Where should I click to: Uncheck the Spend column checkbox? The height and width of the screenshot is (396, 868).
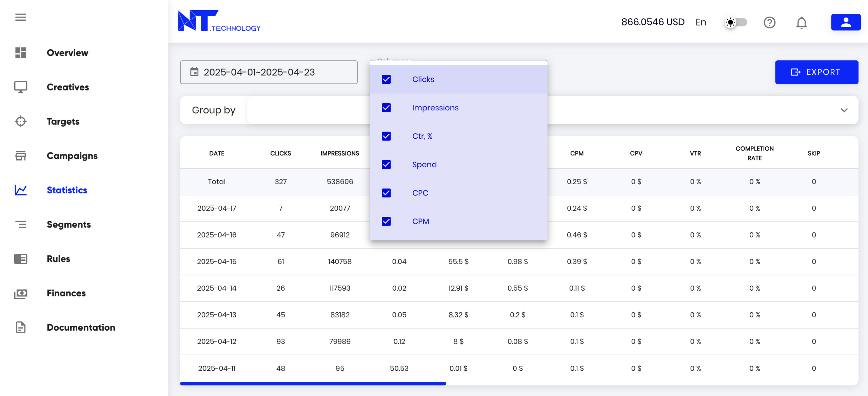(386, 165)
